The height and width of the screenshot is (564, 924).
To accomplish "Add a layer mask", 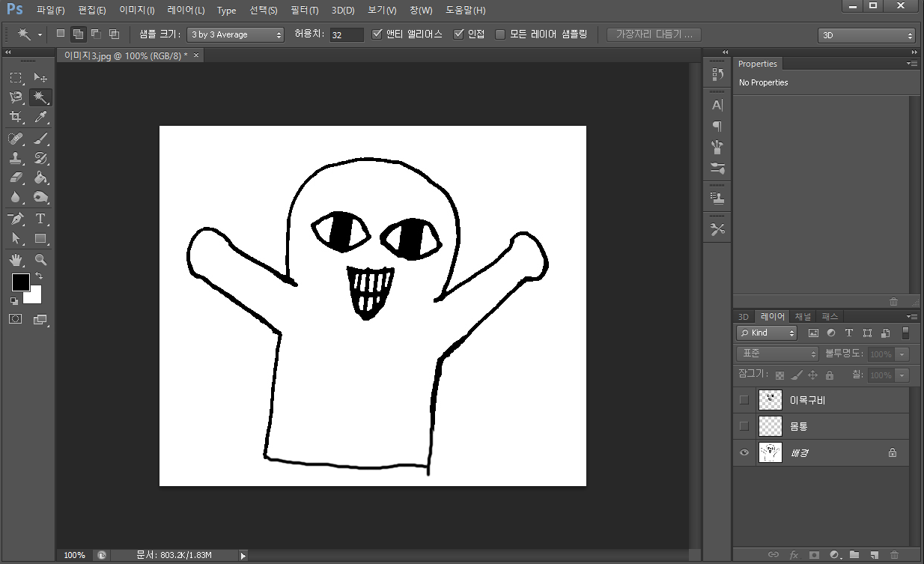I will [814, 555].
